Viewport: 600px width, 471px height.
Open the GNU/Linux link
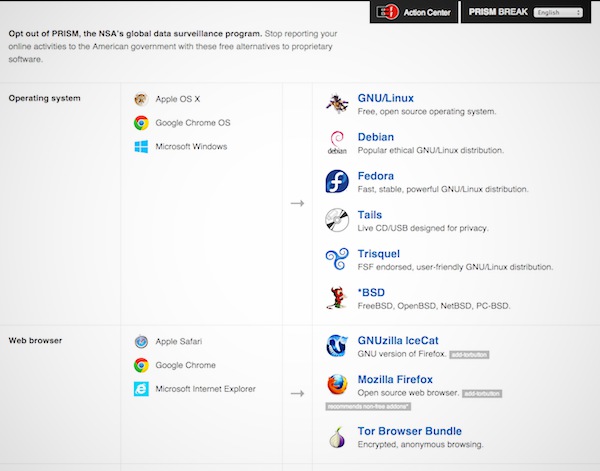point(385,98)
